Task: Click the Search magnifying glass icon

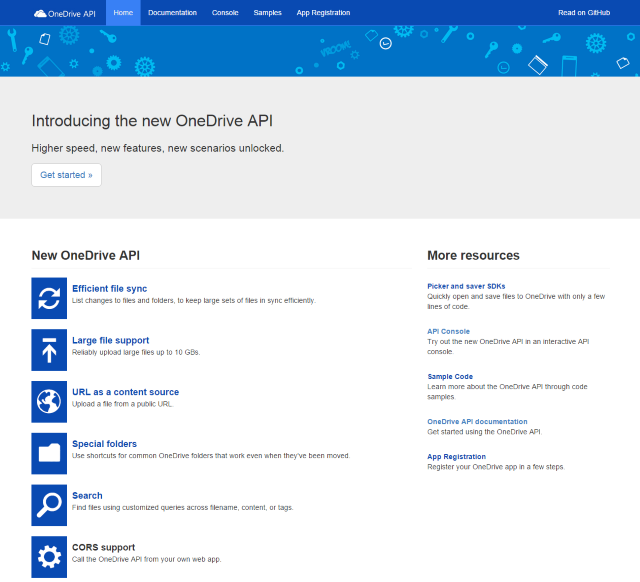Action: pyautogui.click(x=49, y=505)
